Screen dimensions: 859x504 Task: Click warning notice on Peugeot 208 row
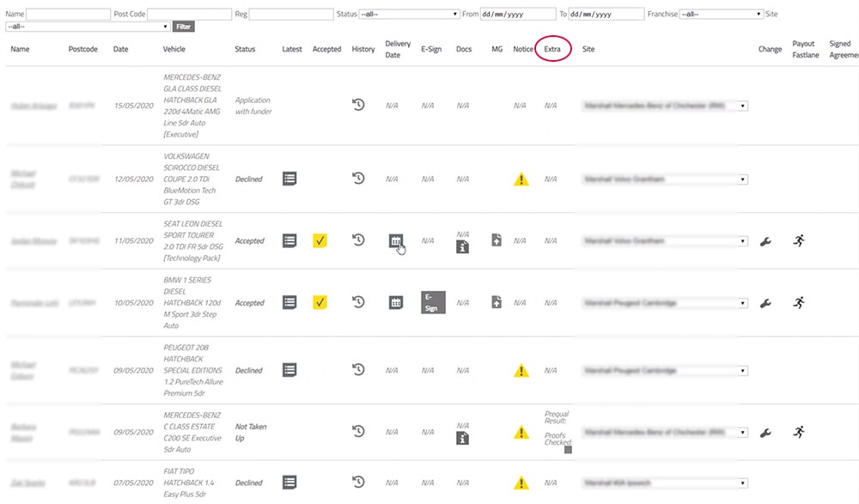click(521, 371)
